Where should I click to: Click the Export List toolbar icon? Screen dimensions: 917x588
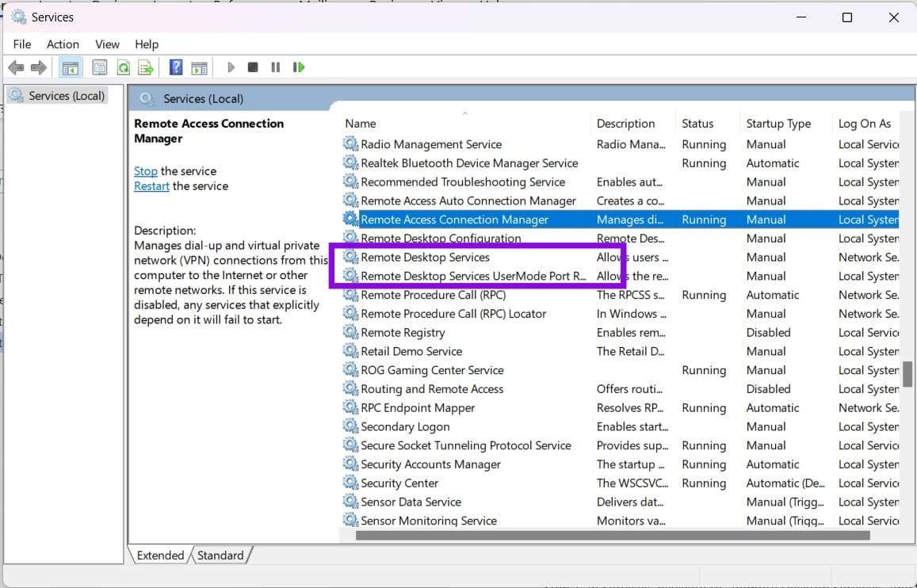[x=146, y=68]
